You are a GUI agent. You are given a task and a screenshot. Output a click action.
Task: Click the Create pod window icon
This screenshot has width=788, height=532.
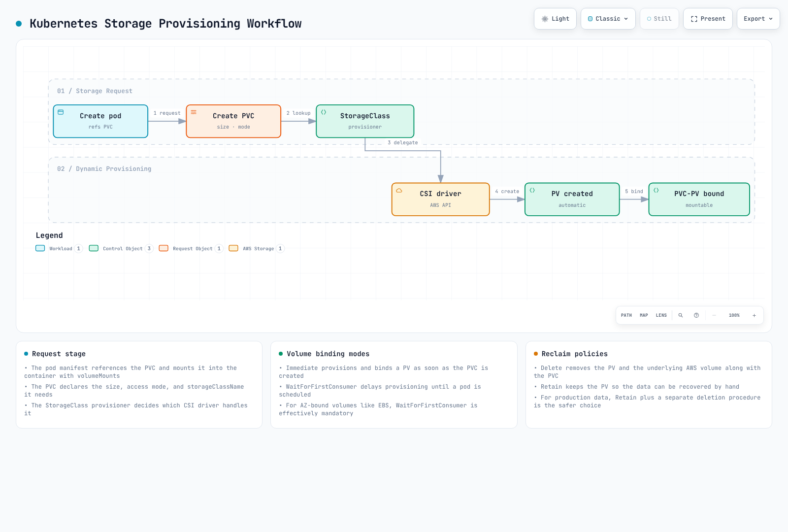(x=61, y=112)
